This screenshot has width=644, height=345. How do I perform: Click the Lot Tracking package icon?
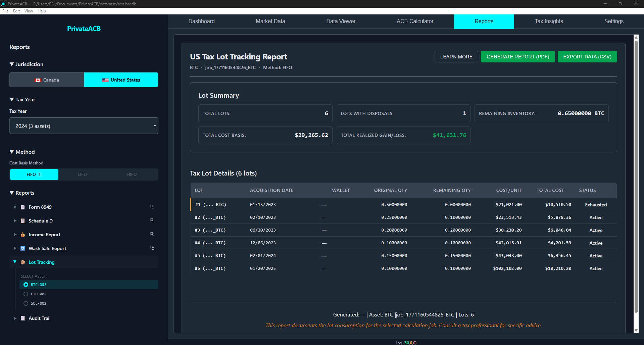click(22, 262)
